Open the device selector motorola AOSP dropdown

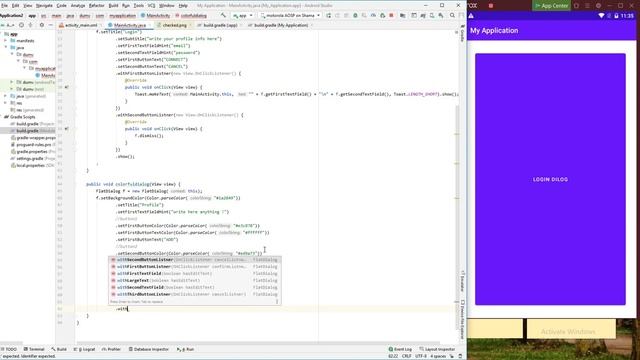[290, 16]
